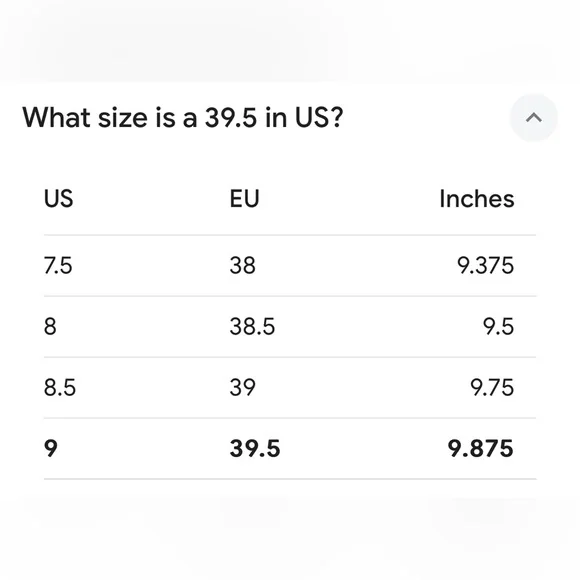Click EU size 38.5 cell
This screenshot has width=580, height=580.
pyautogui.click(x=252, y=327)
